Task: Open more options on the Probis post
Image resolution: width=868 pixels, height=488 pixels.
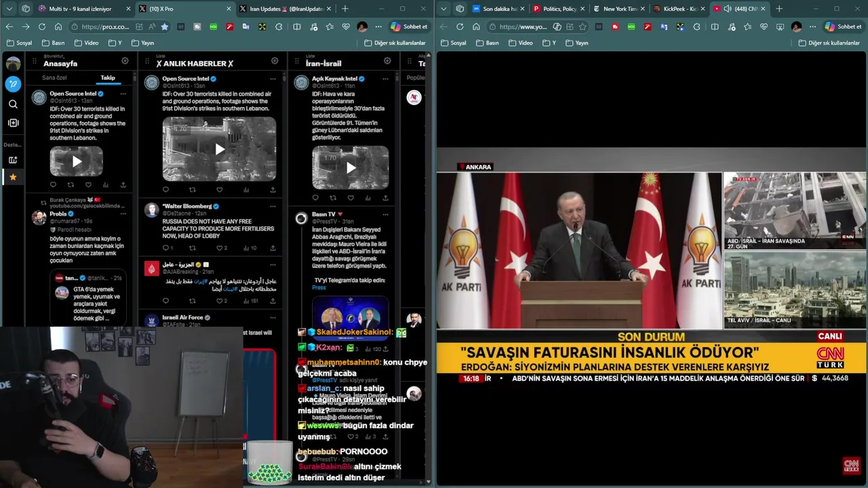Action: (123, 213)
